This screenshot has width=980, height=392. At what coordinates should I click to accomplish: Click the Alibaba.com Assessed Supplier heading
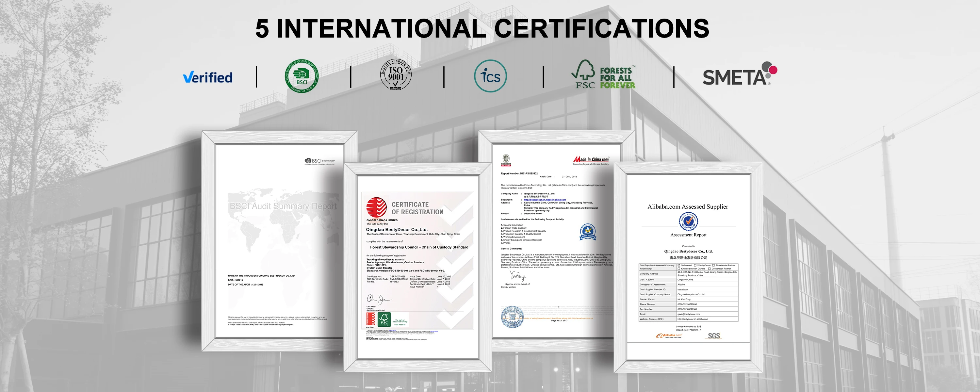coord(687,207)
